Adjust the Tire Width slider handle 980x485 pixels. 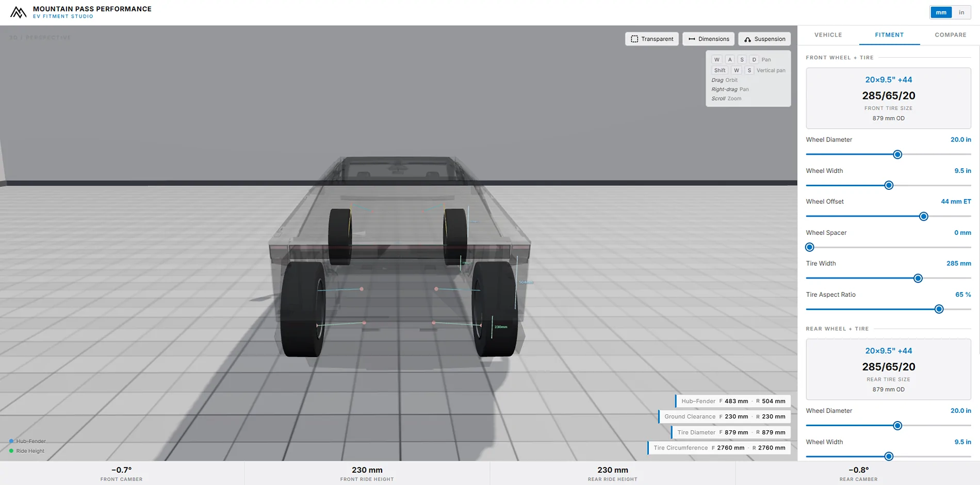[x=918, y=278]
